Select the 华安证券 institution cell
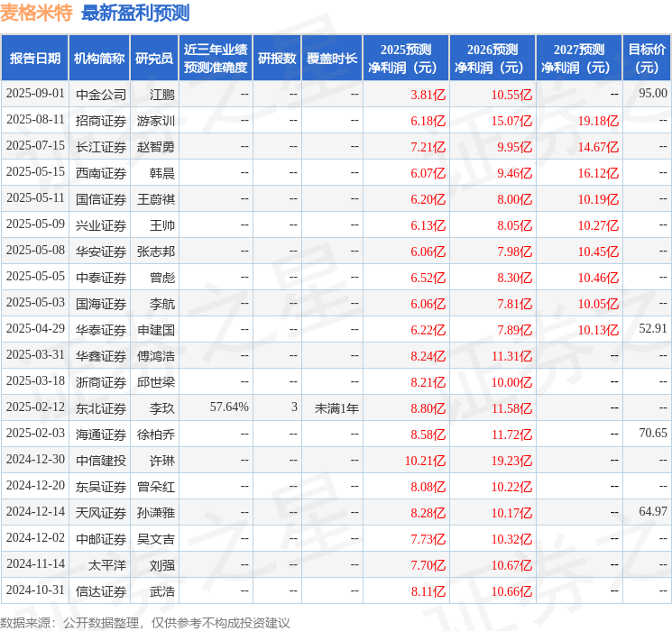This screenshot has height=631, width=672. (x=101, y=251)
